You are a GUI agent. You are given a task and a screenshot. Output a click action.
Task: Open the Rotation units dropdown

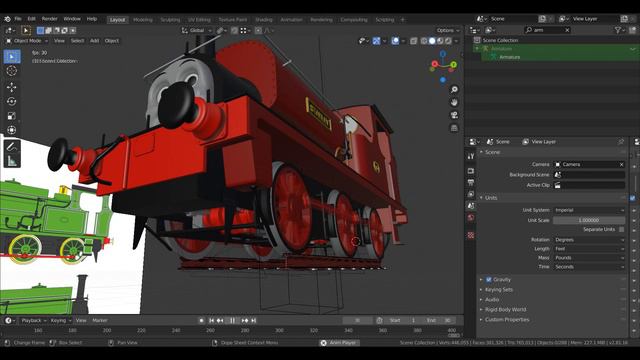[589, 240]
